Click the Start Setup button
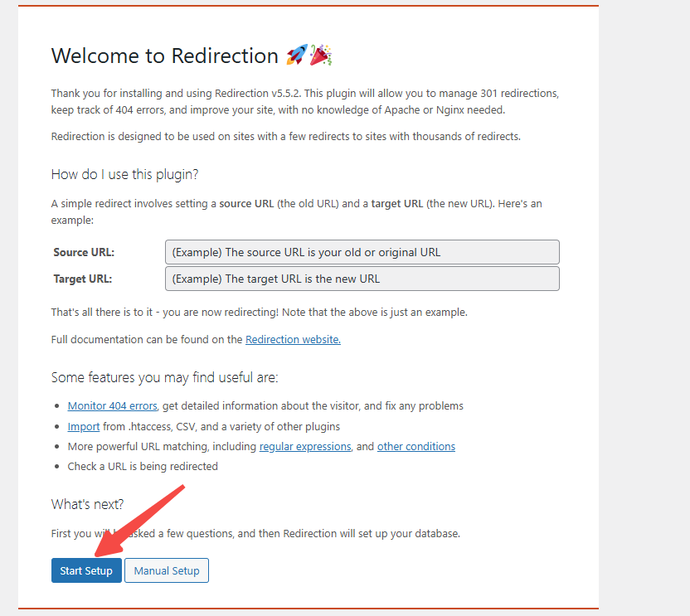The image size is (690, 616). pos(85,570)
